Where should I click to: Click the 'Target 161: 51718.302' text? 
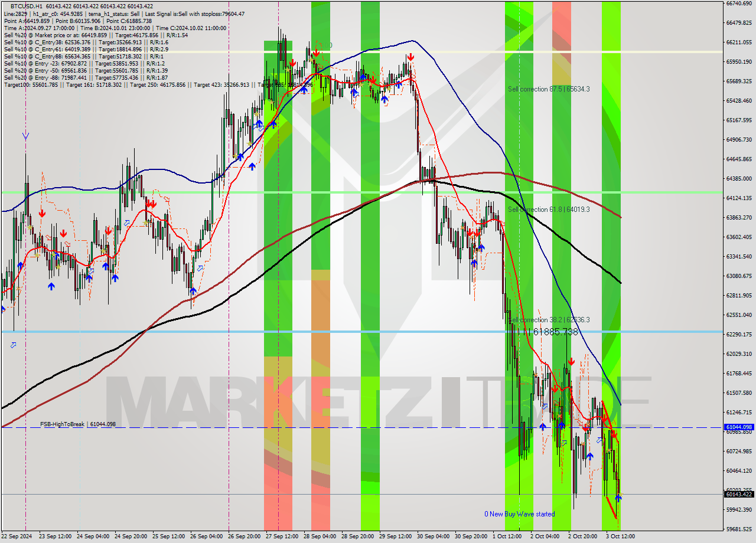point(94,84)
